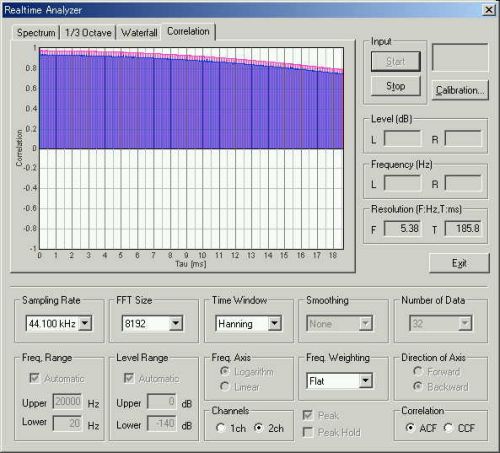The image size is (500, 453).
Task: Click the Stop input button
Action: (396, 86)
